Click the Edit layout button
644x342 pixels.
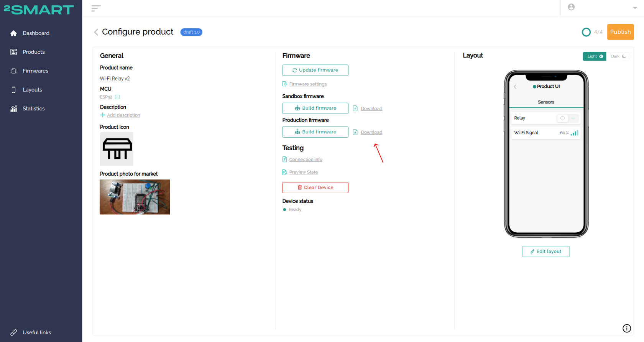(x=546, y=252)
